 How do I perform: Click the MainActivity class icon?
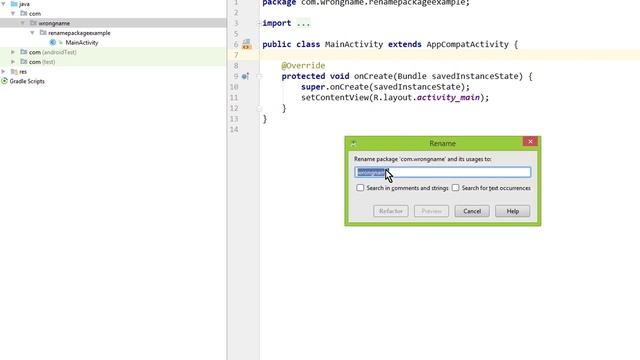click(x=53, y=42)
